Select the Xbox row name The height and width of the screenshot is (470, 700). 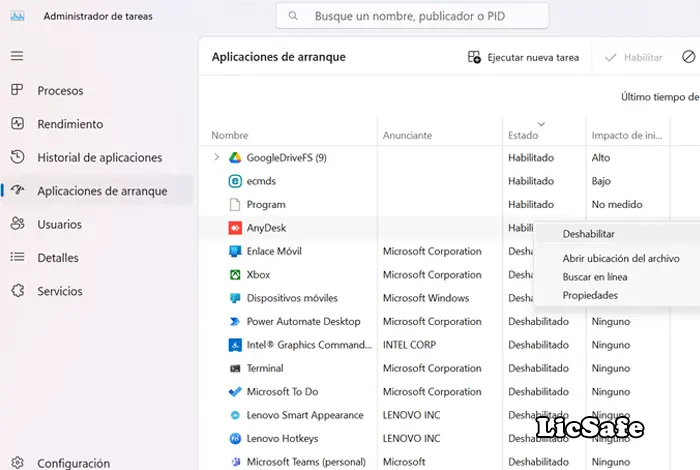pyautogui.click(x=258, y=275)
